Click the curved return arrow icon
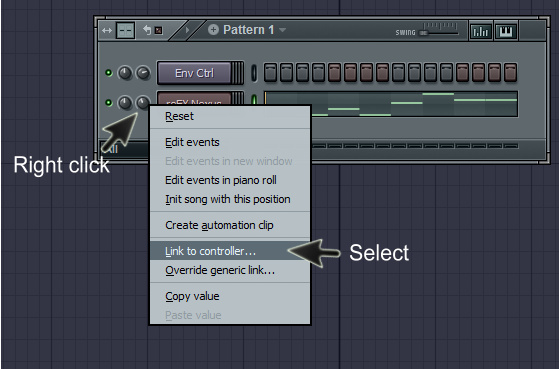This screenshot has width=559, height=369. (x=147, y=30)
